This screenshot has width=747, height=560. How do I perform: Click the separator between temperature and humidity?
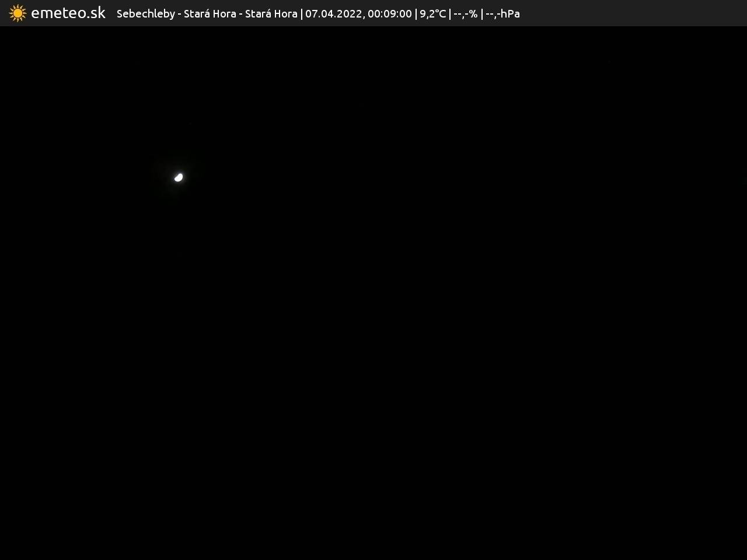pyautogui.click(x=450, y=13)
